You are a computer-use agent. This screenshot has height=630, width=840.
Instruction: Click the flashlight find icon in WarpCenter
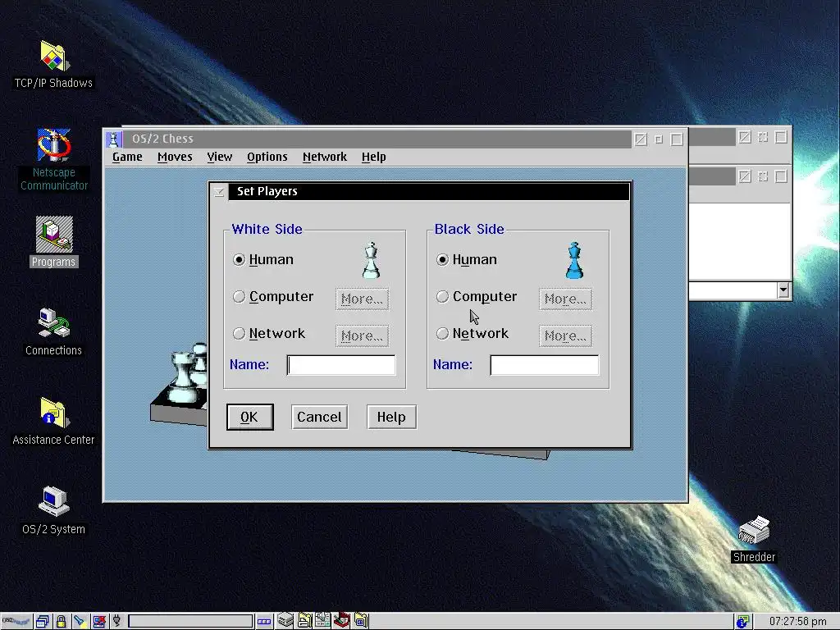(x=80, y=622)
